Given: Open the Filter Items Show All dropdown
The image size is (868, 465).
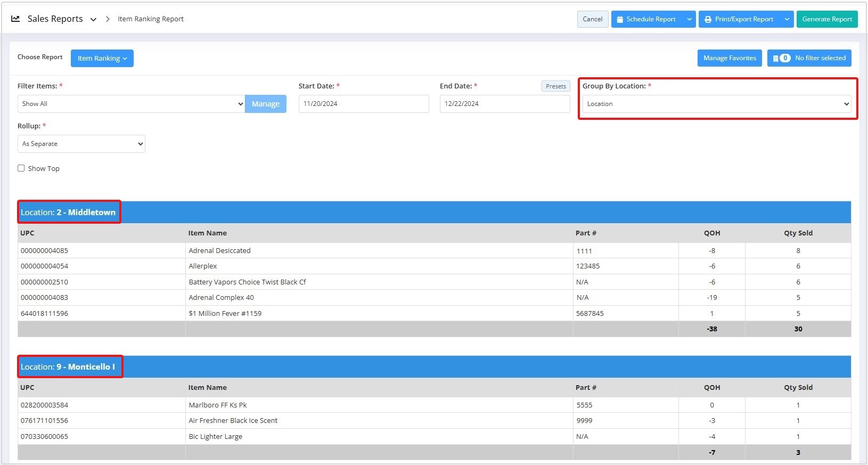Looking at the screenshot, I should coord(132,104).
